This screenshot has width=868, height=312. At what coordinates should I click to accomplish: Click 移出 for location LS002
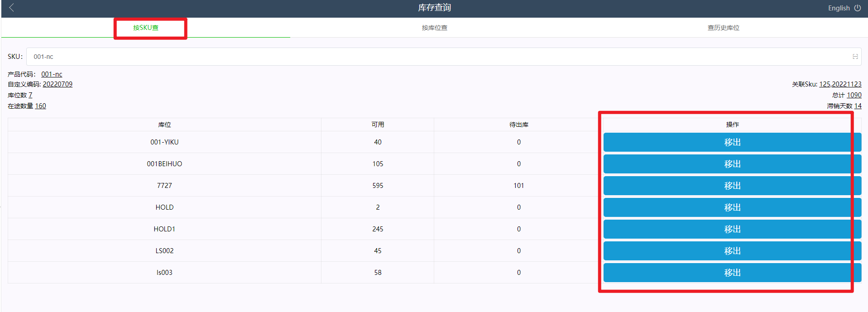[x=732, y=251]
